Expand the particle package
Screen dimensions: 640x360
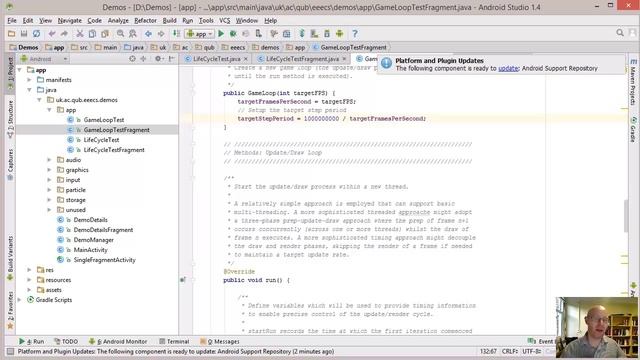coord(49,190)
